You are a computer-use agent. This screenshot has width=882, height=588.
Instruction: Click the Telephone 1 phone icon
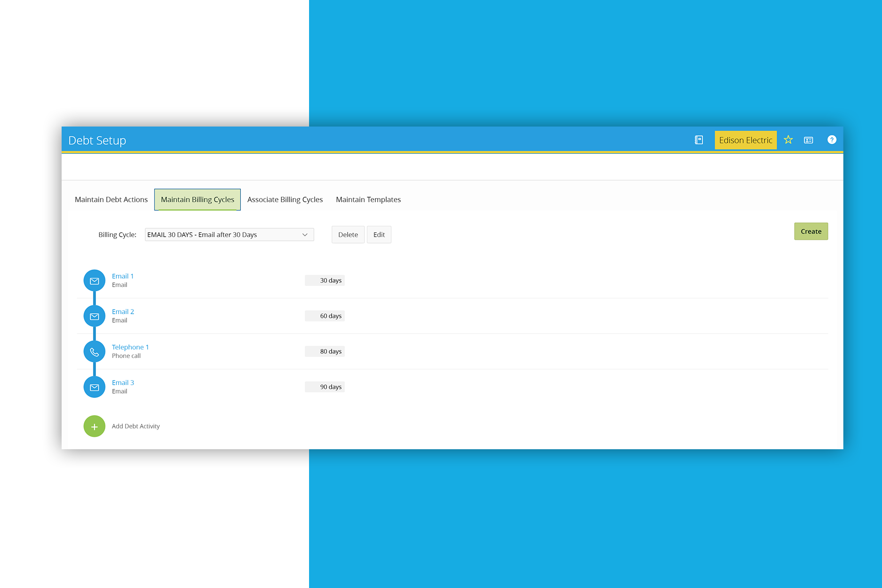[95, 352]
